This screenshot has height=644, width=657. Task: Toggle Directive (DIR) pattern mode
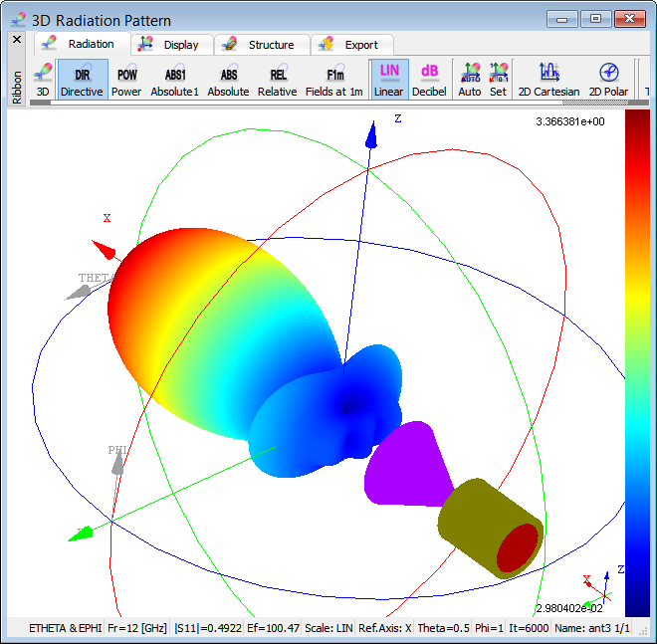click(x=82, y=79)
